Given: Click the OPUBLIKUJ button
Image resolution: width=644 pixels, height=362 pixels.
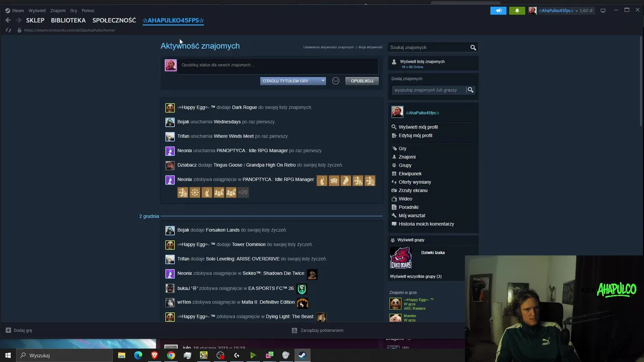Looking at the screenshot, I should (x=362, y=81).
